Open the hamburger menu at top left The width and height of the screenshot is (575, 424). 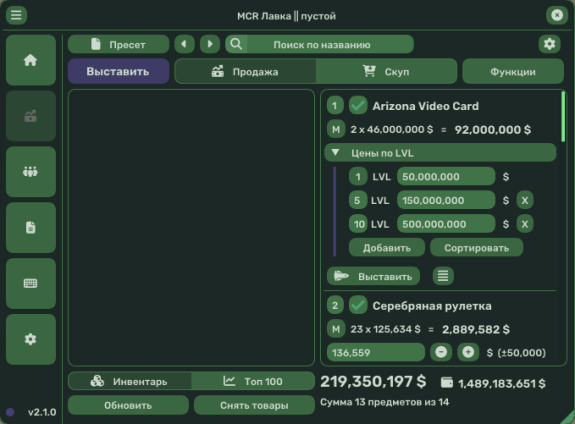16,15
